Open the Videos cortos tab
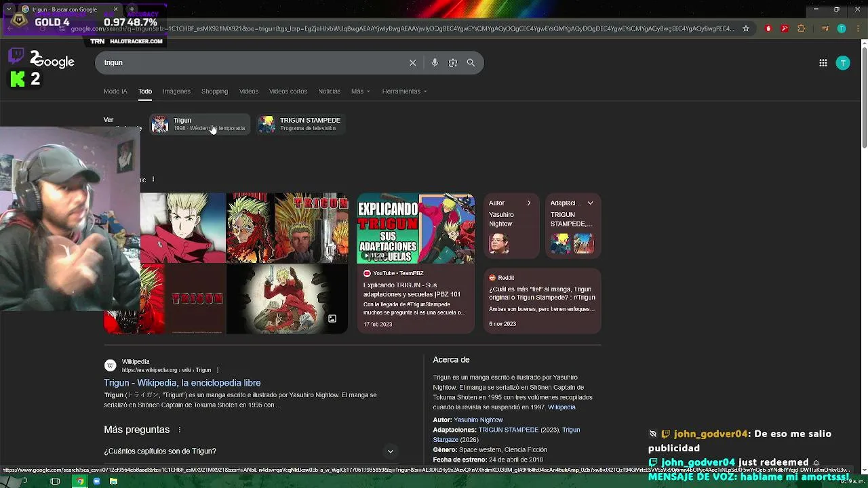This screenshot has height=488, width=868. click(x=288, y=91)
